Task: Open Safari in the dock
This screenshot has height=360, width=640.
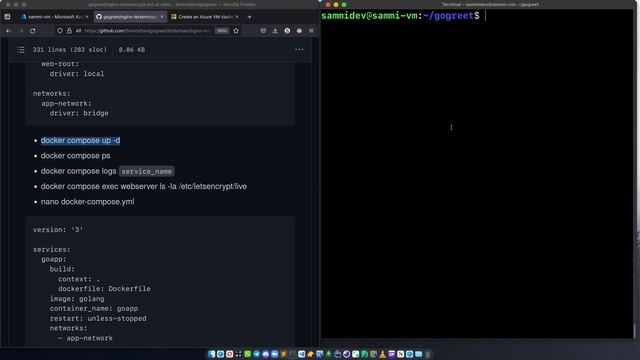Action: click(220, 354)
